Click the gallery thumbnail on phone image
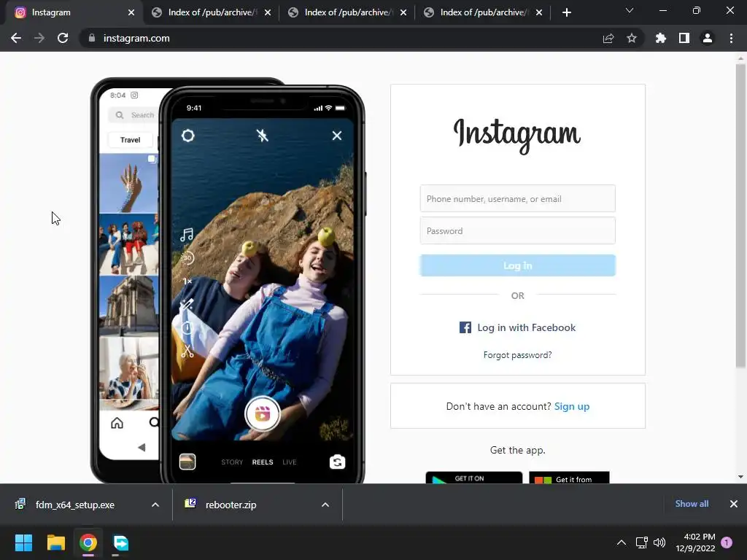This screenshot has width=747, height=560. tap(187, 462)
